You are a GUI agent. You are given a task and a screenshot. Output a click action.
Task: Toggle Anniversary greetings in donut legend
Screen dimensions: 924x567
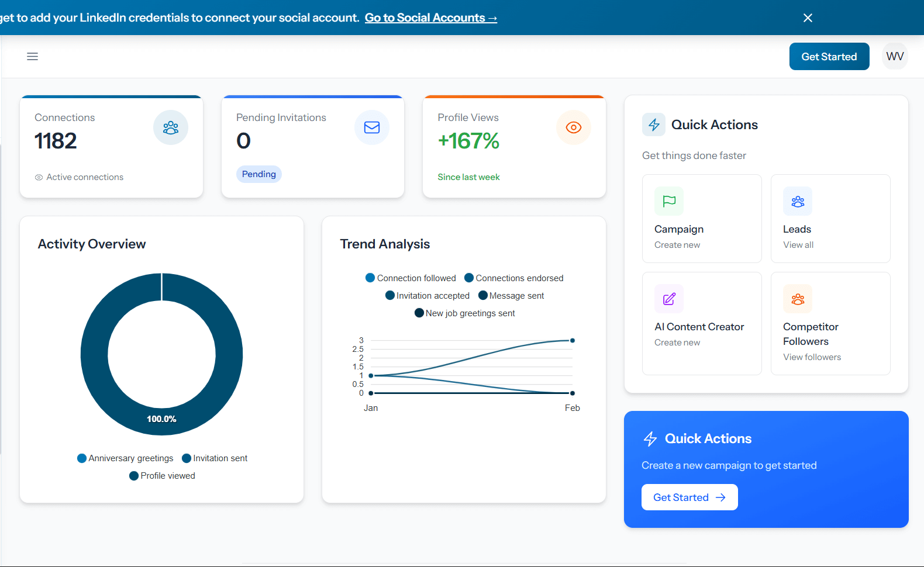click(125, 458)
